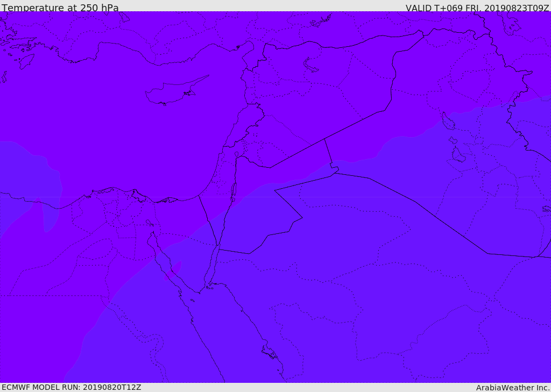Click the 'ECMWF MODEL RUN: 20190820T12Z' footer text
551x392 pixels.
[72, 387]
